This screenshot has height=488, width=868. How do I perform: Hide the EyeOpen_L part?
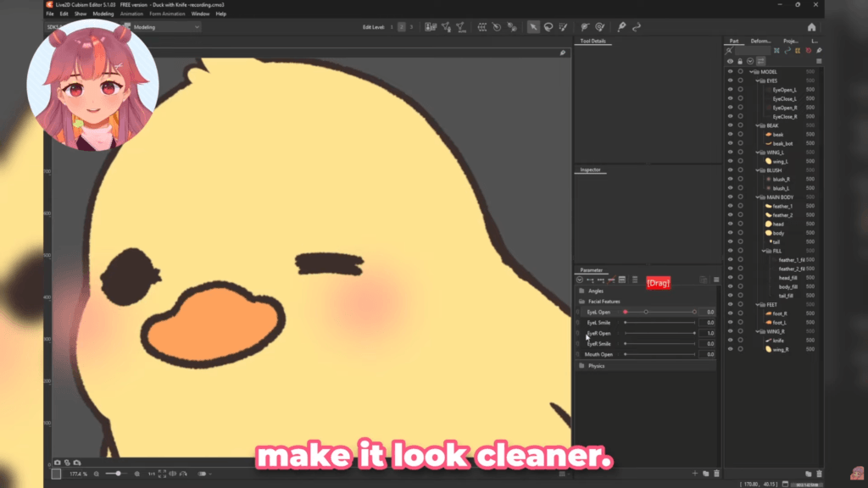coord(730,90)
